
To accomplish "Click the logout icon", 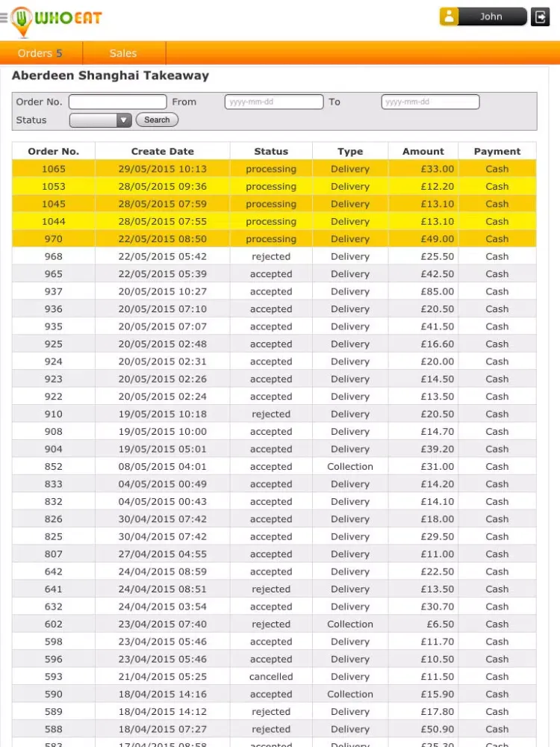I will click(x=540, y=16).
